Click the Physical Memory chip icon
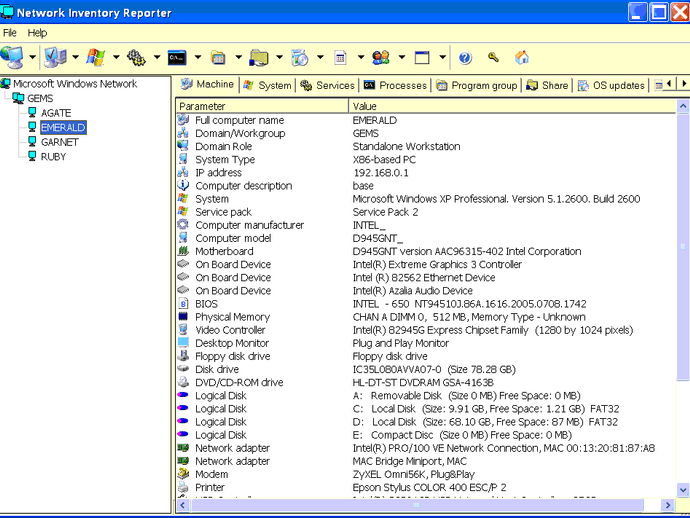The height and width of the screenshot is (518, 690). tap(183, 316)
